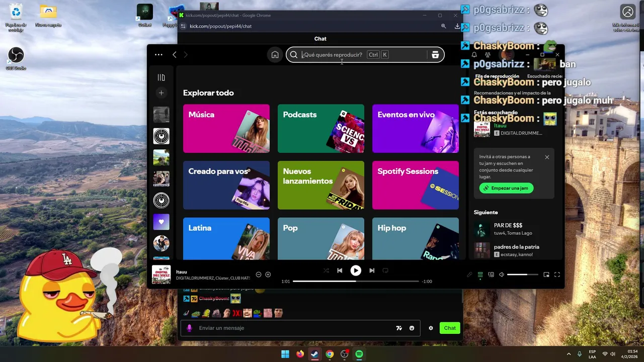Viewport: 644px width, 362px height.
Task: Switch to Steam in the taskbar
Action: [x=315, y=354]
